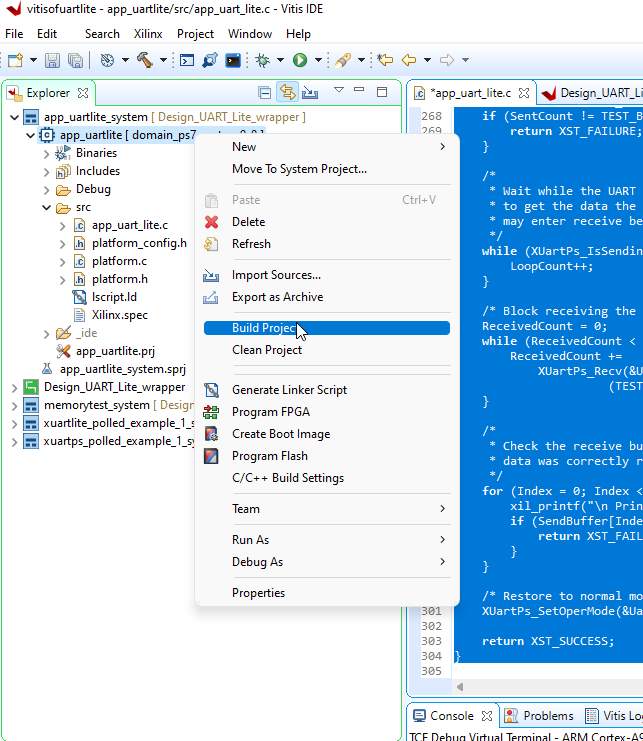
Task: Close the app_uart_lite.c editor tab
Action: (523, 93)
